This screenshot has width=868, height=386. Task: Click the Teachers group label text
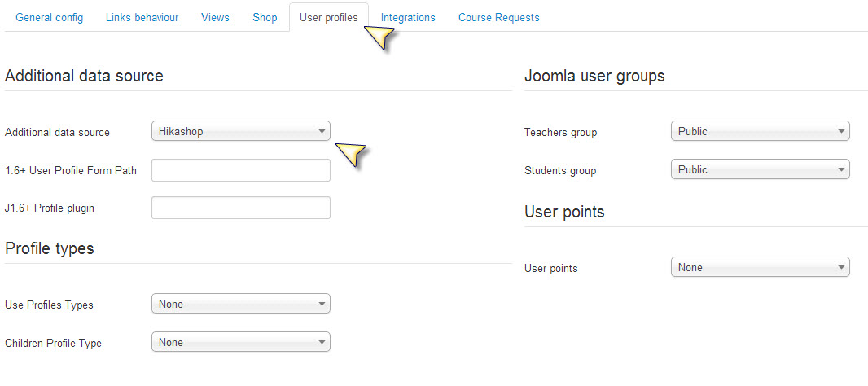click(x=560, y=132)
